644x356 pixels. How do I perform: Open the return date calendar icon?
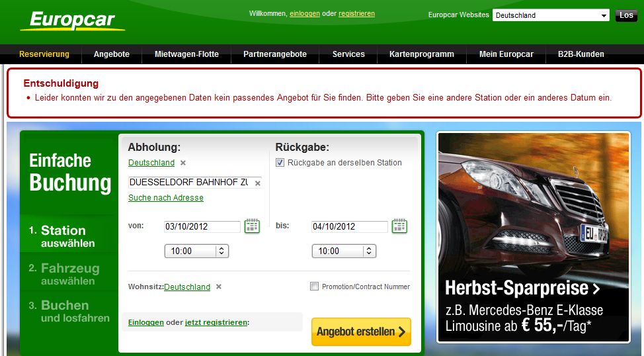click(399, 226)
